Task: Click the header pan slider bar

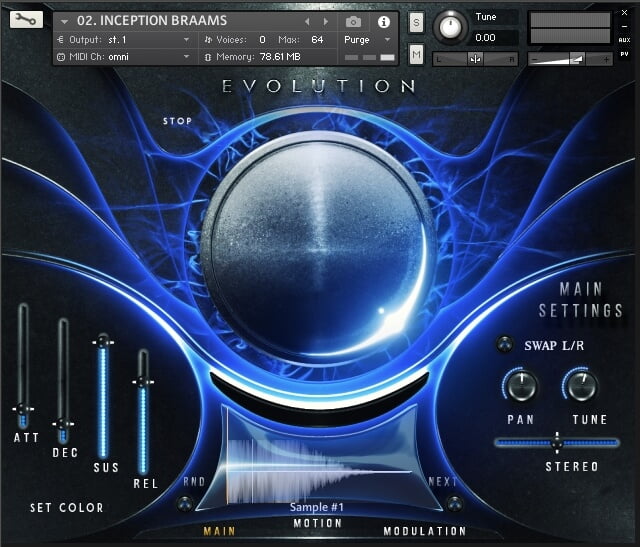Action: tap(475, 60)
